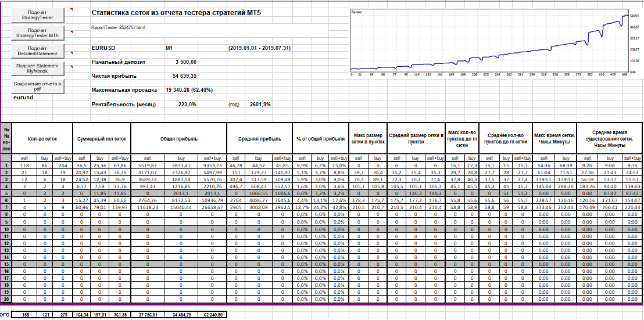644x320 pixels.
Task: Select the cell with value 10936,79
Action: [x=212, y=199]
